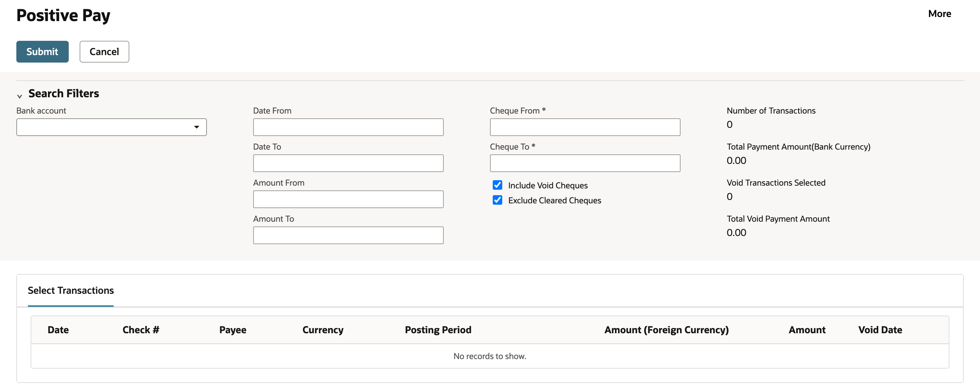Click the Total Void Payment Amount label

778,219
